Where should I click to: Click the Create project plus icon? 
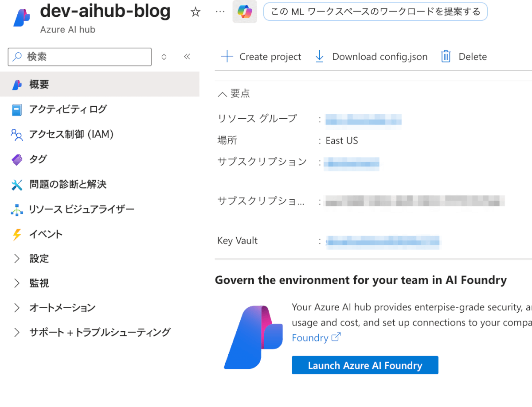point(227,57)
